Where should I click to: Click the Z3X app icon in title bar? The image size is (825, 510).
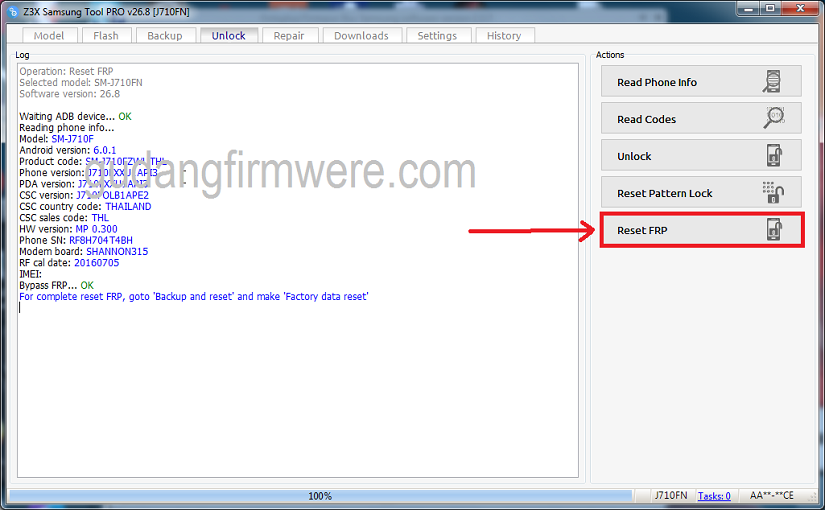point(13,11)
